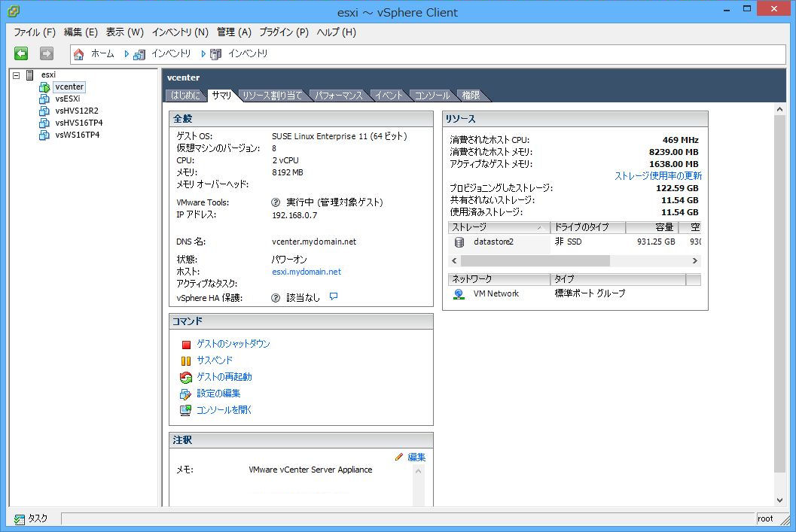The image size is (796, 532).
Task: Click the red guest shutdown icon
Action: point(186,345)
